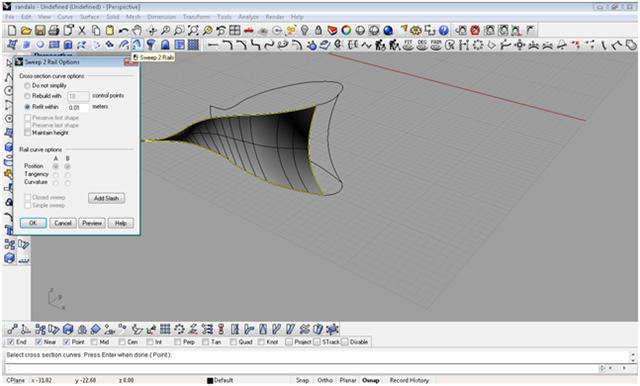Viewport: 640px width, 386px height.
Task: Open the color wheel icon
Action: [346, 31]
